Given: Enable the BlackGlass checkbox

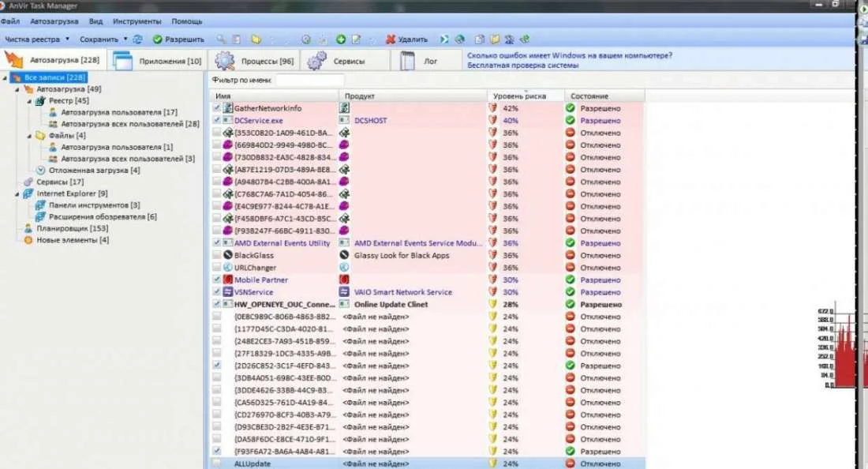Looking at the screenshot, I should point(217,255).
